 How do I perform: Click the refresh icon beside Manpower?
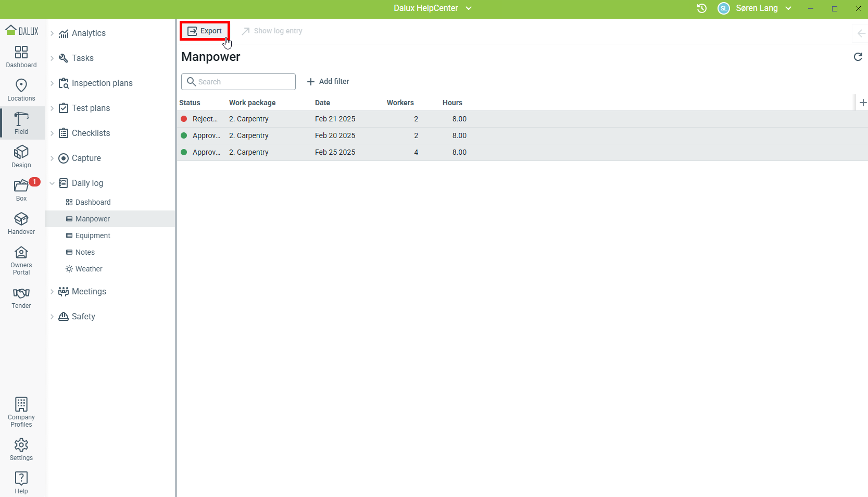coord(858,57)
